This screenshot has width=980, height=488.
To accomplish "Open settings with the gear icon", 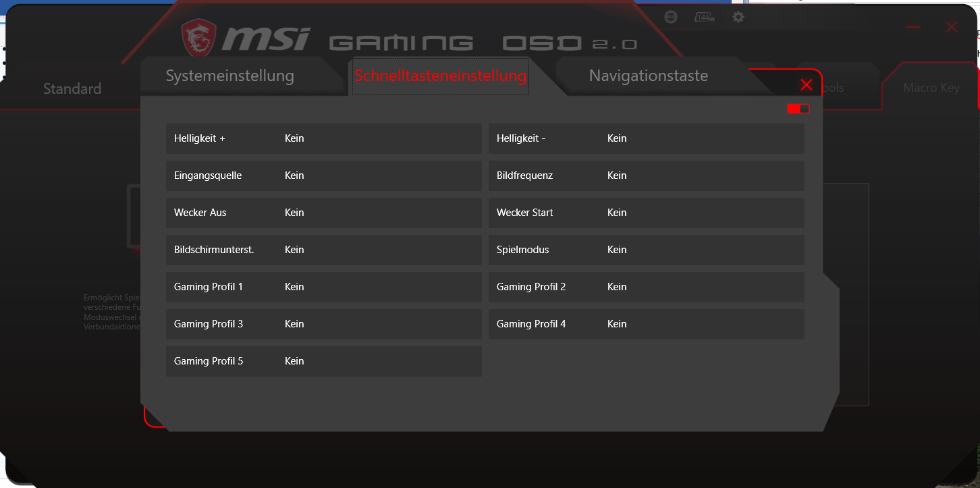I will 738,17.
